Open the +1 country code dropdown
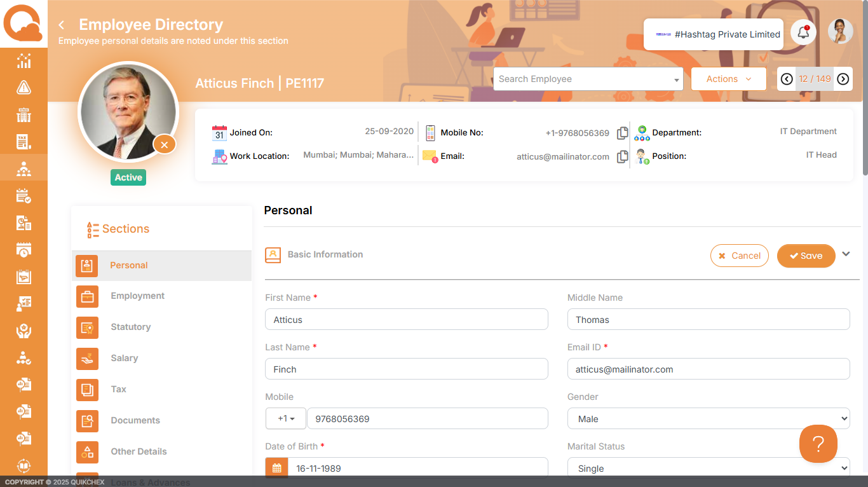 coord(286,418)
